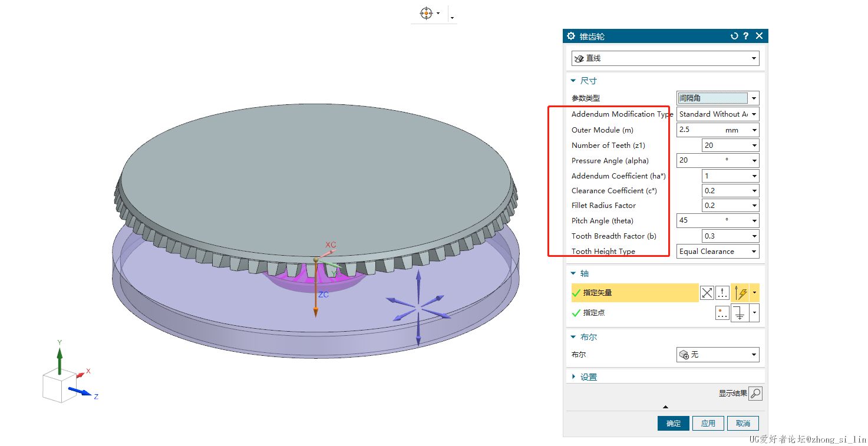
Task: Open the point dialog icon
Action: pyautogui.click(x=722, y=313)
